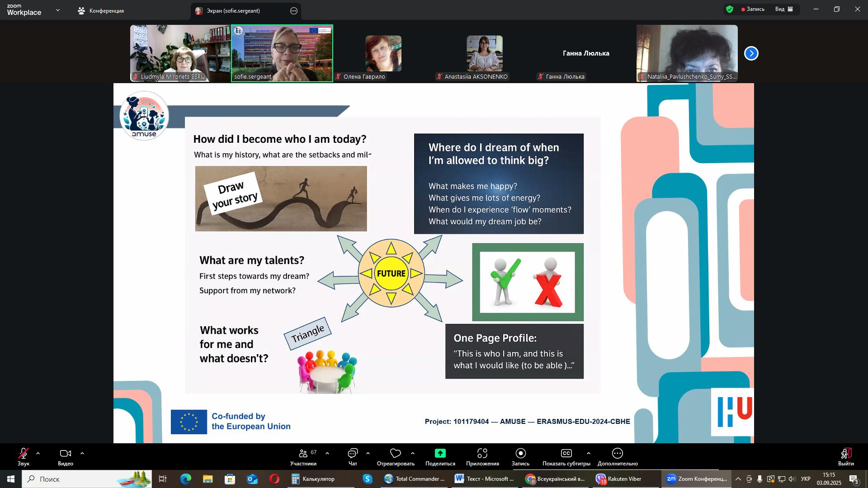
Task: Open the Participants panel icon
Action: 303,454
